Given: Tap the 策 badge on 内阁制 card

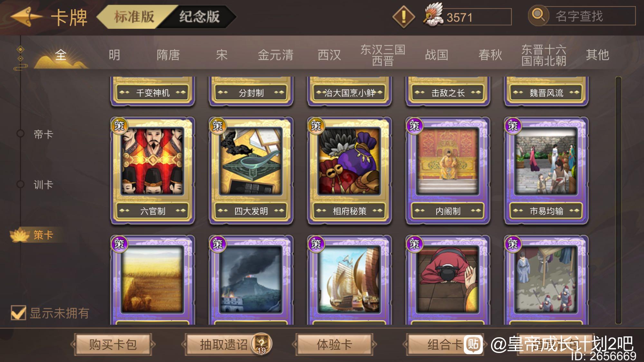Looking at the screenshot, I should 414,126.
